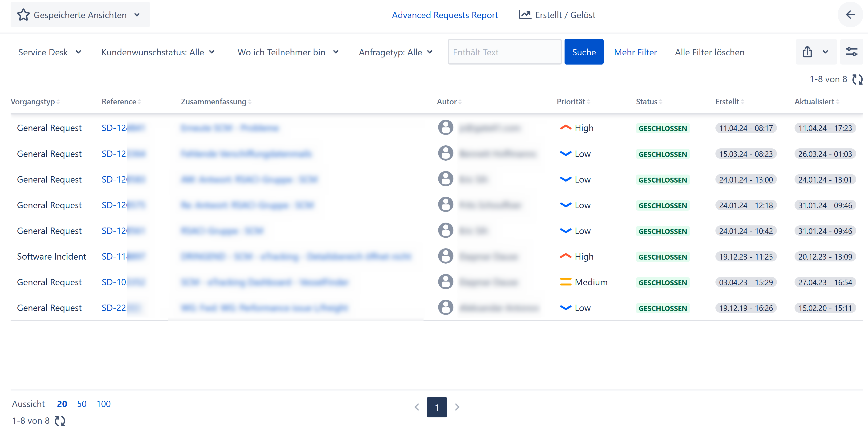Click the refresh icon next to result count
The height and width of the screenshot is (432, 868).
coord(857,84)
